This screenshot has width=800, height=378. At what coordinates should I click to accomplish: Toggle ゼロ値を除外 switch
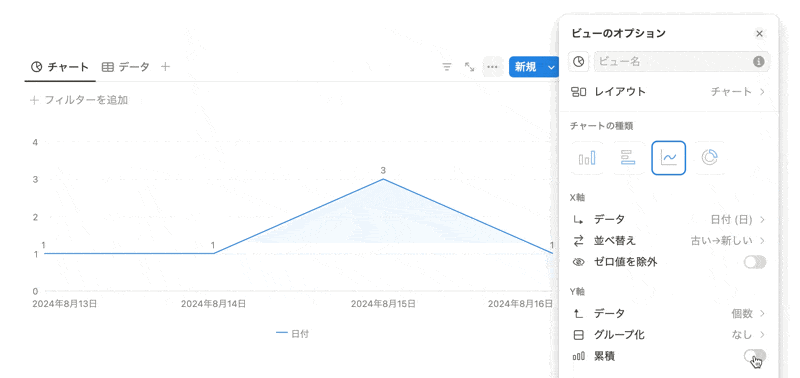755,262
